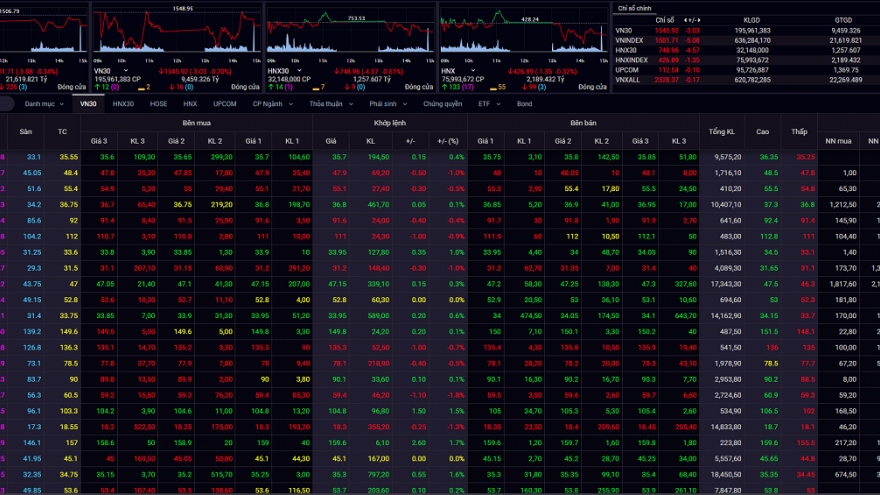Click the Chứng quyền tab
Image resolution: width=880 pixels, height=495 pixels.
click(442, 103)
